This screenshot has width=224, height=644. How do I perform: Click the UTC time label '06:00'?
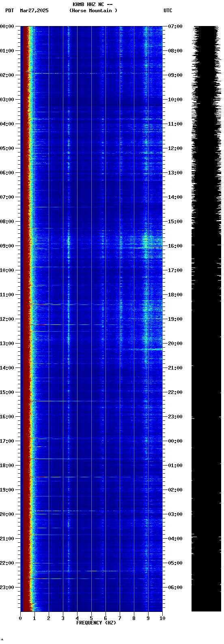coord(175,587)
